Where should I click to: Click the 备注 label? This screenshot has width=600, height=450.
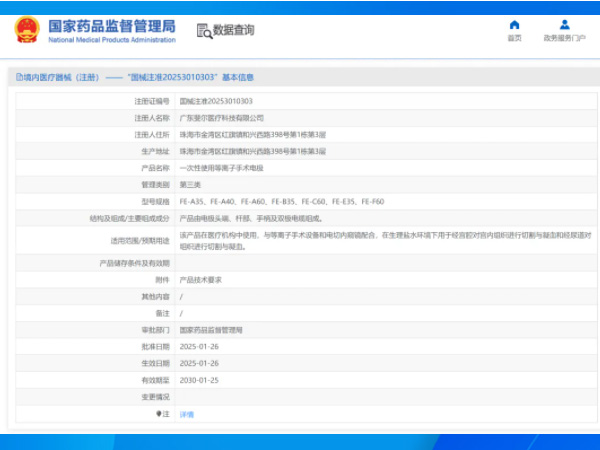tap(162, 313)
